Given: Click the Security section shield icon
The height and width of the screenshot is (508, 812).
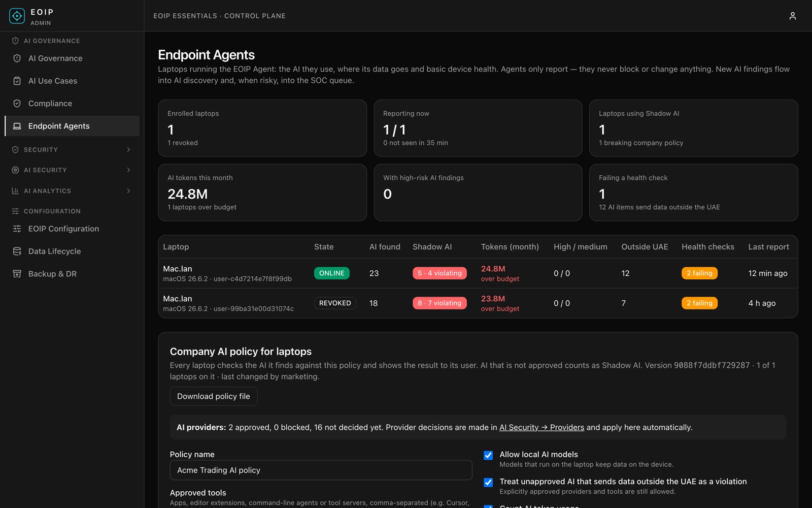Looking at the screenshot, I should pos(15,150).
